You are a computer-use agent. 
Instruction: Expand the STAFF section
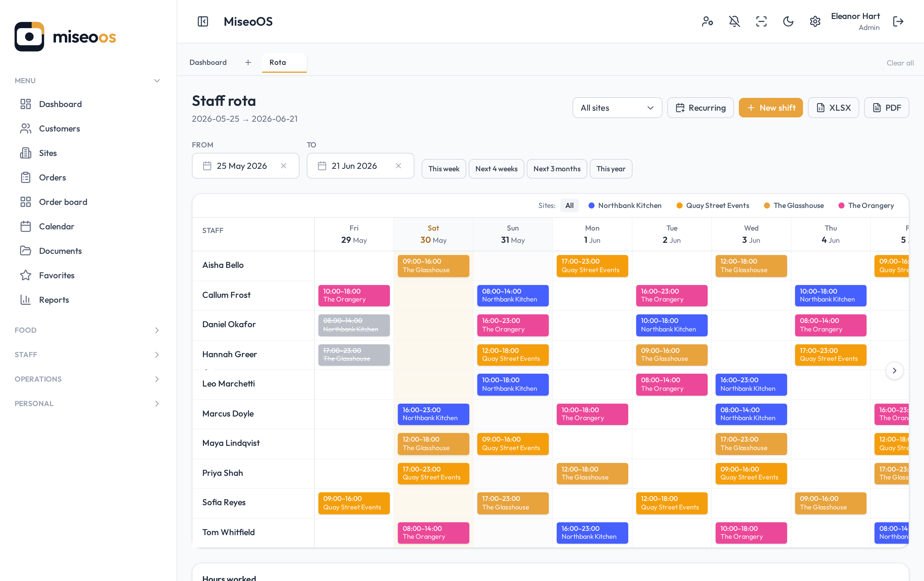(x=87, y=354)
